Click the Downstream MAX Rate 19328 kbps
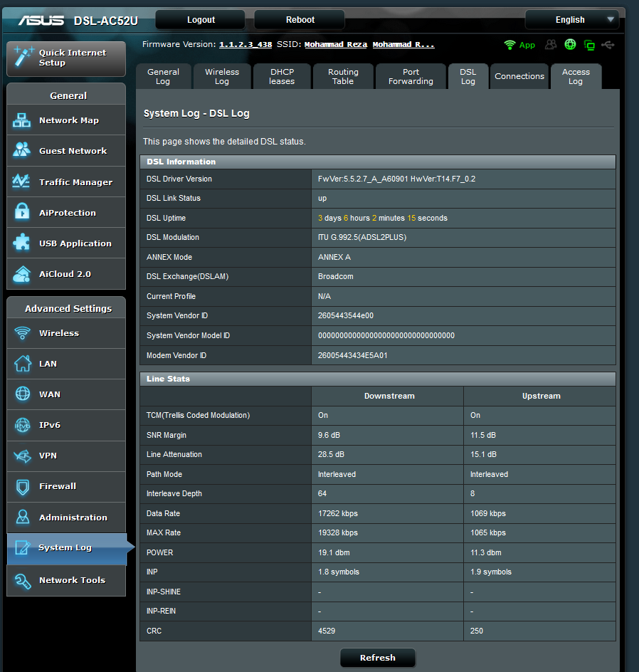This screenshot has width=639, height=672. (338, 532)
